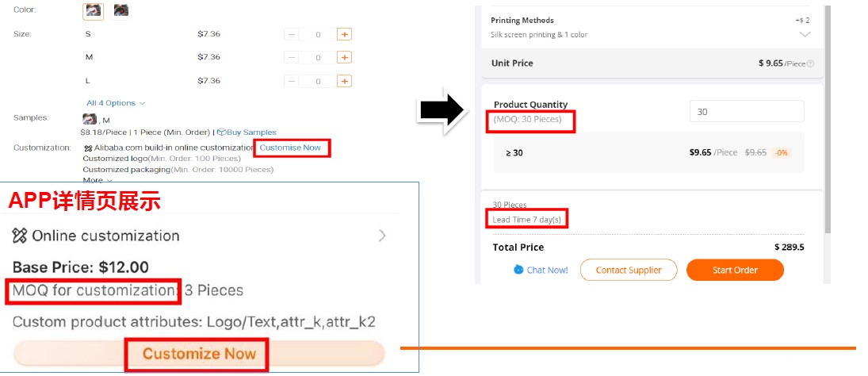This screenshot has height=376, width=868.
Task: Open Online customization chevron arrow
Action: [382, 236]
